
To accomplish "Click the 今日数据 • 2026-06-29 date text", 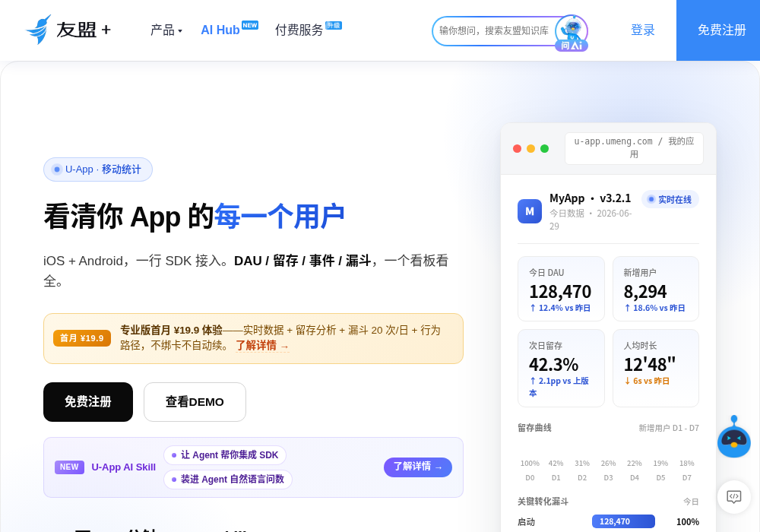I will coord(591,220).
